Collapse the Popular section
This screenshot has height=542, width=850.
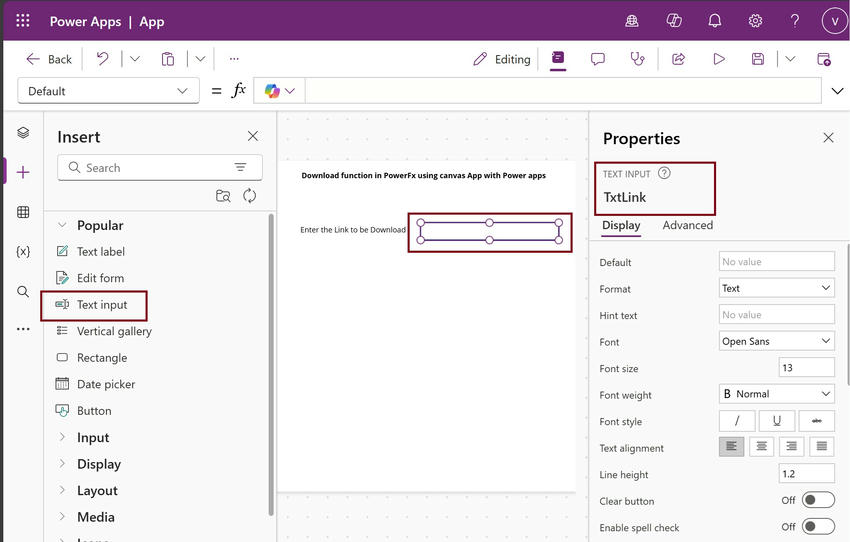(62, 225)
